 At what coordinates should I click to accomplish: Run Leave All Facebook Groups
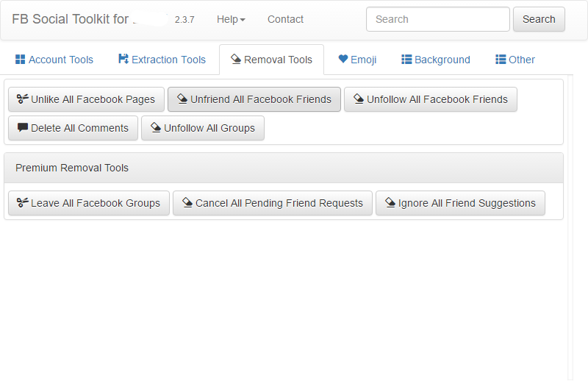coord(89,203)
